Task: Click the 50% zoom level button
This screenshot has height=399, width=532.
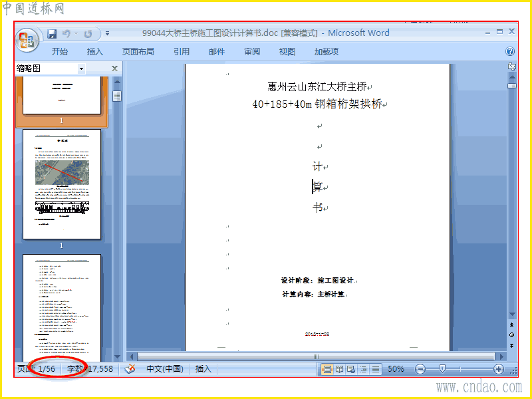Action: pos(396,369)
